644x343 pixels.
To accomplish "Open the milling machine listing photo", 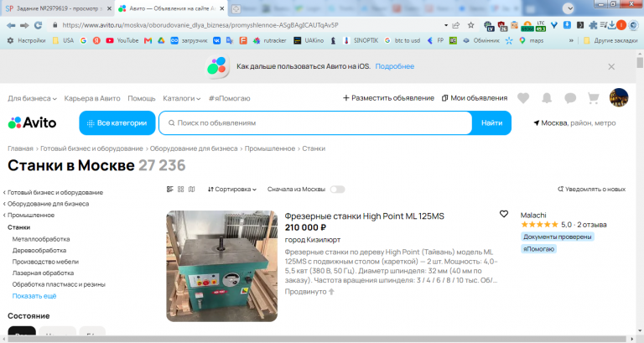I will click(x=221, y=266).
